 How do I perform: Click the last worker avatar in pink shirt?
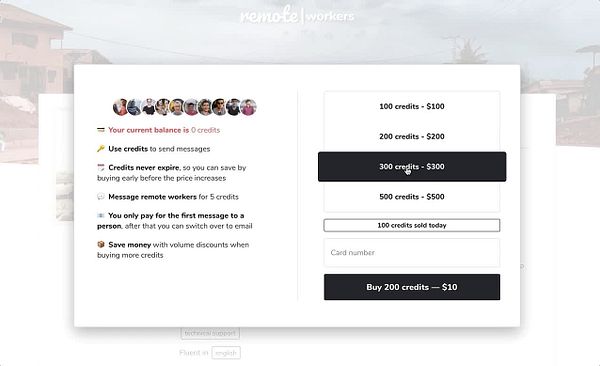tap(248, 107)
